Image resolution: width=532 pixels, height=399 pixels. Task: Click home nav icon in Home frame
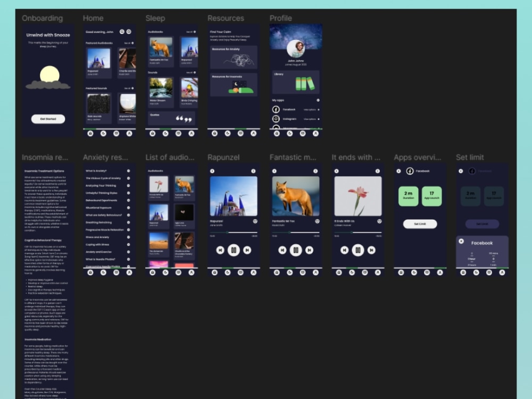[x=90, y=134]
